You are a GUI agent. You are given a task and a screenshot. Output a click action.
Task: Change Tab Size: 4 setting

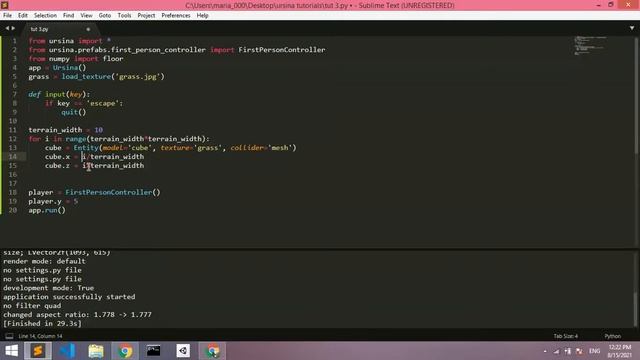[566, 336]
